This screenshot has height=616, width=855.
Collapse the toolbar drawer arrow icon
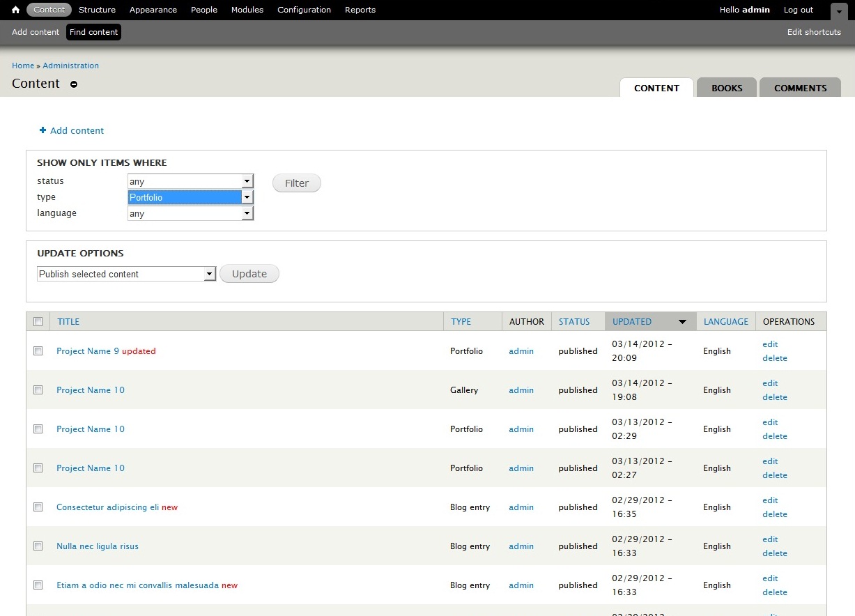tap(839, 12)
